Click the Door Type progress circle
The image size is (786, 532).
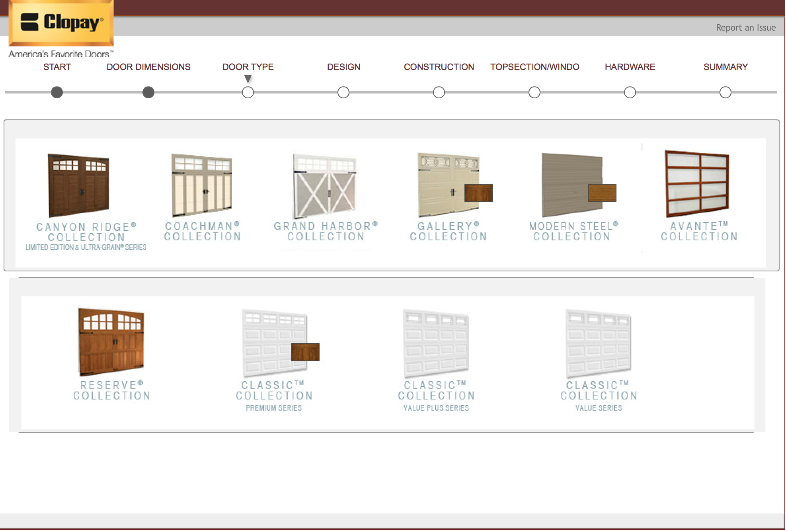point(248,92)
